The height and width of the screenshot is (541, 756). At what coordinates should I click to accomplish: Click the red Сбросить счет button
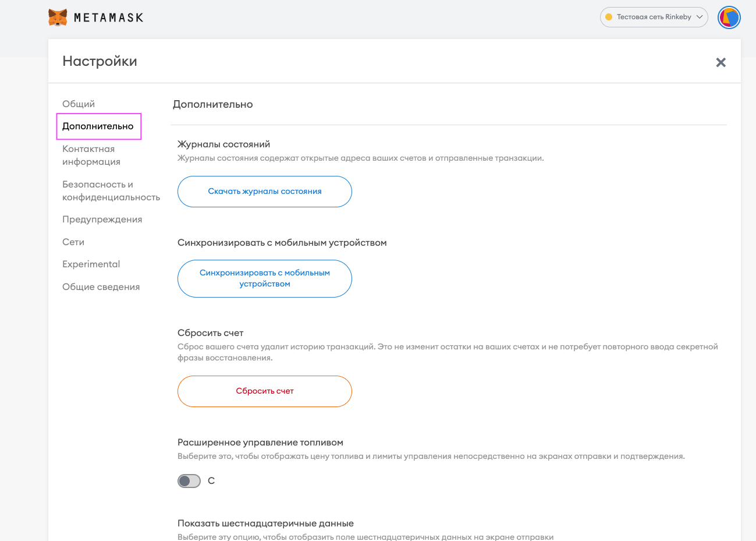[x=265, y=391]
